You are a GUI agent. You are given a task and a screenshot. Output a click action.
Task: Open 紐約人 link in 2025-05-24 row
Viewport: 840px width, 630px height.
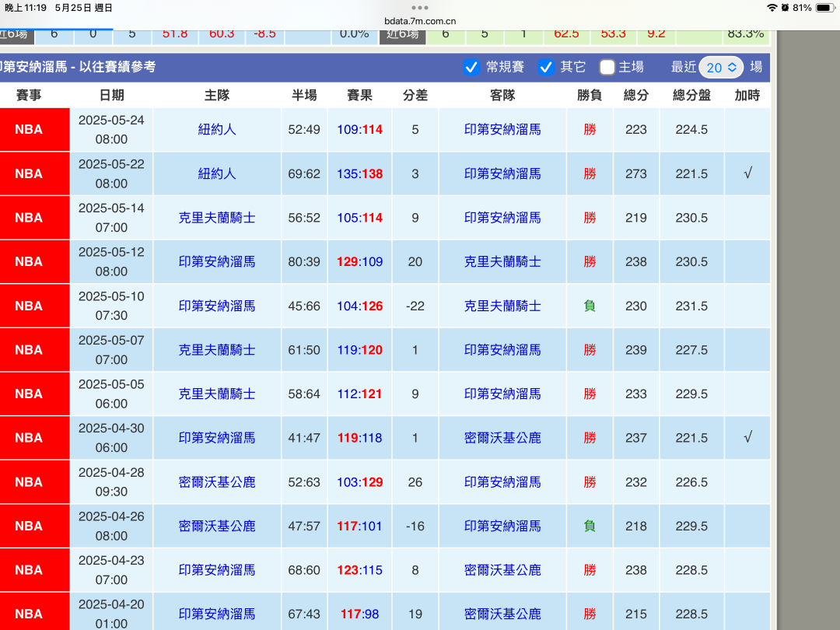(217, 130)
